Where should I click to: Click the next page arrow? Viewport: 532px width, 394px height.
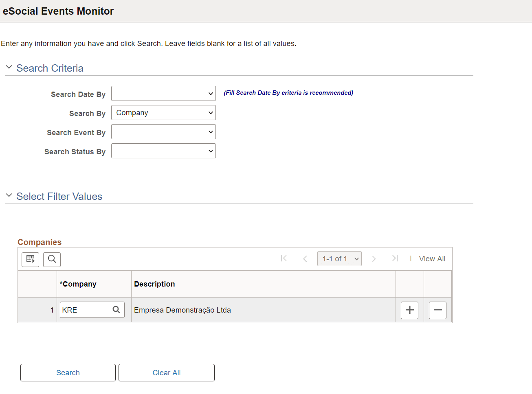click(x=374, y=258)
